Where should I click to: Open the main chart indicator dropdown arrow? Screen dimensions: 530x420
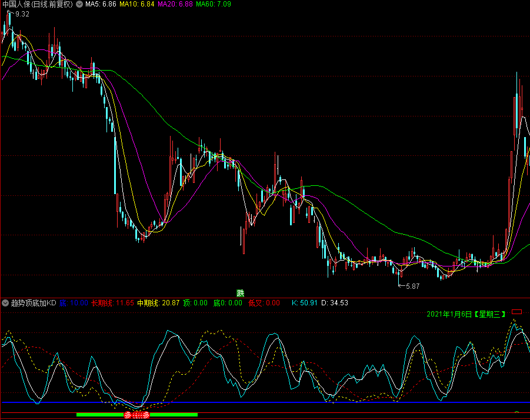79,4
